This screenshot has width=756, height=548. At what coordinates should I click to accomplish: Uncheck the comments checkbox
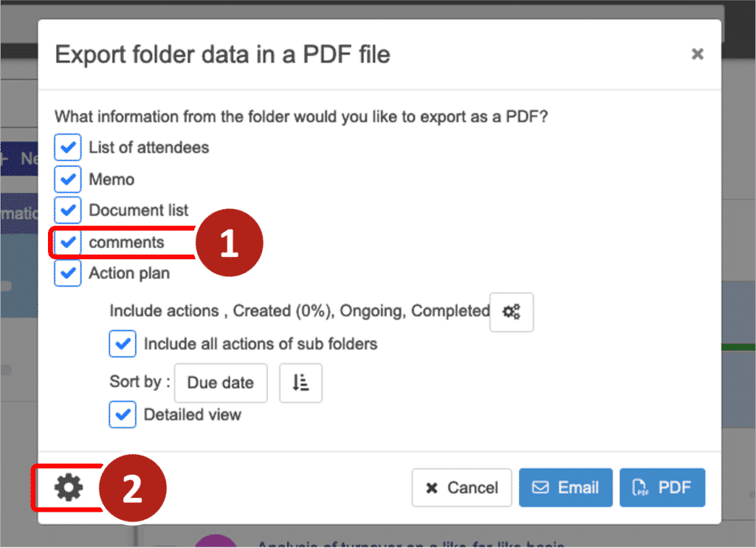[68, 242]
